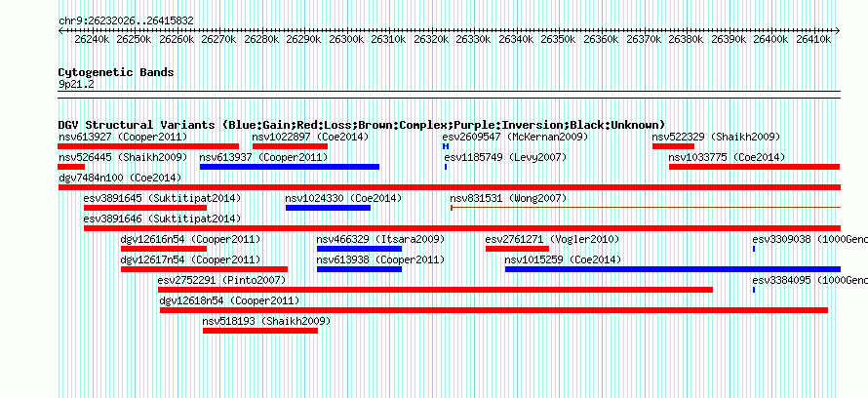Click the esv3309038 variant label
The height and width of the screenshot is (398, 868).
809,239
